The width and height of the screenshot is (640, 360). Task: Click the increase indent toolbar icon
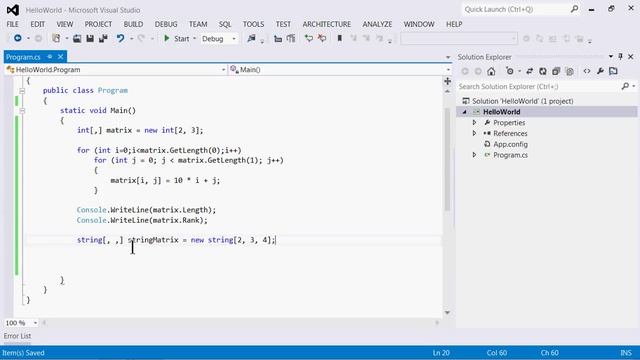click(x=291, y=39)
